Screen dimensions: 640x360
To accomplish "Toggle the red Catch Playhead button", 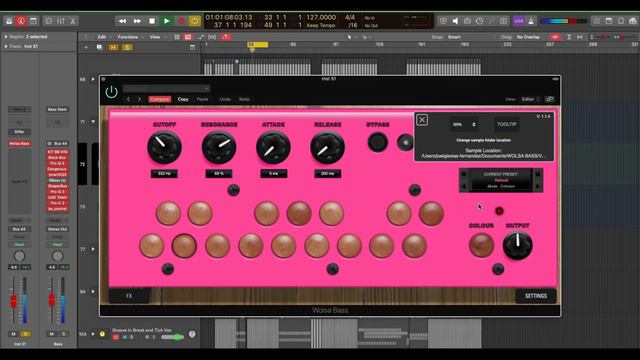I will pos(226,37).
